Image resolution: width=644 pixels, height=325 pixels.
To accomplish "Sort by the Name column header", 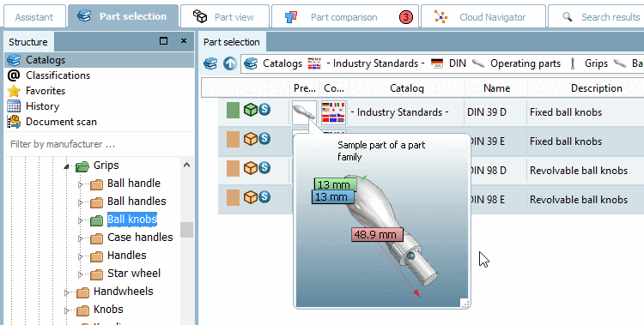I will tap(496, 88).
